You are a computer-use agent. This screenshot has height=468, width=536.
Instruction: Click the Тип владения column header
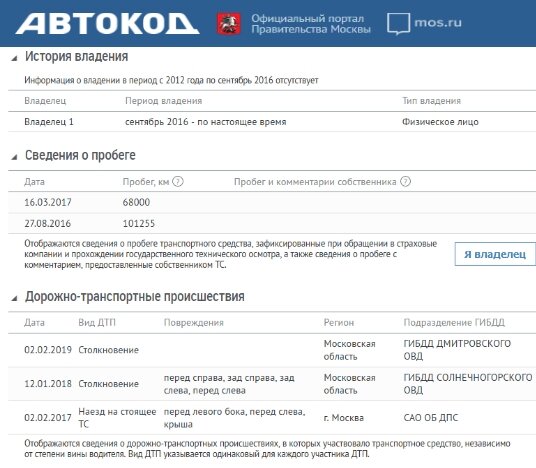tap(431, 101)
